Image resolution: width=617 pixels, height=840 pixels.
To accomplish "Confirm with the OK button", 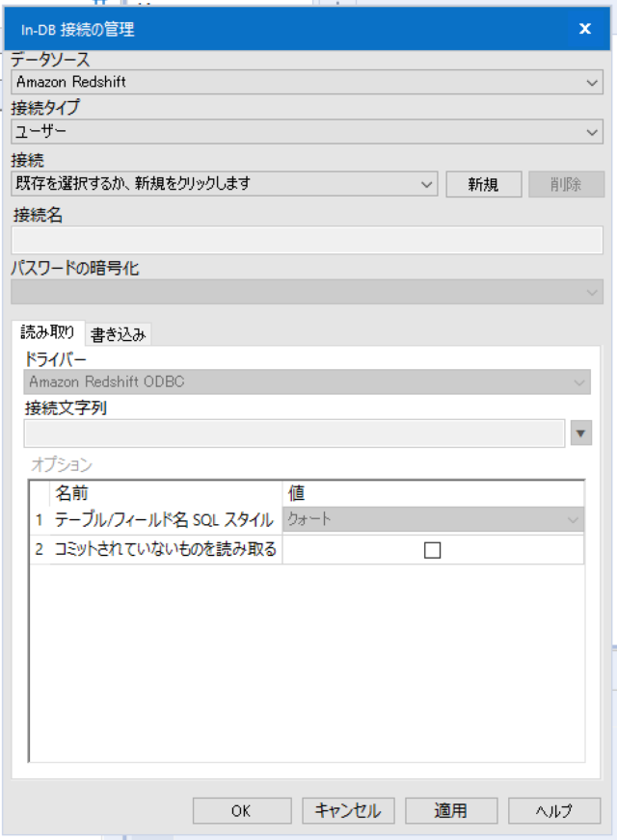I will coord(242,810).
